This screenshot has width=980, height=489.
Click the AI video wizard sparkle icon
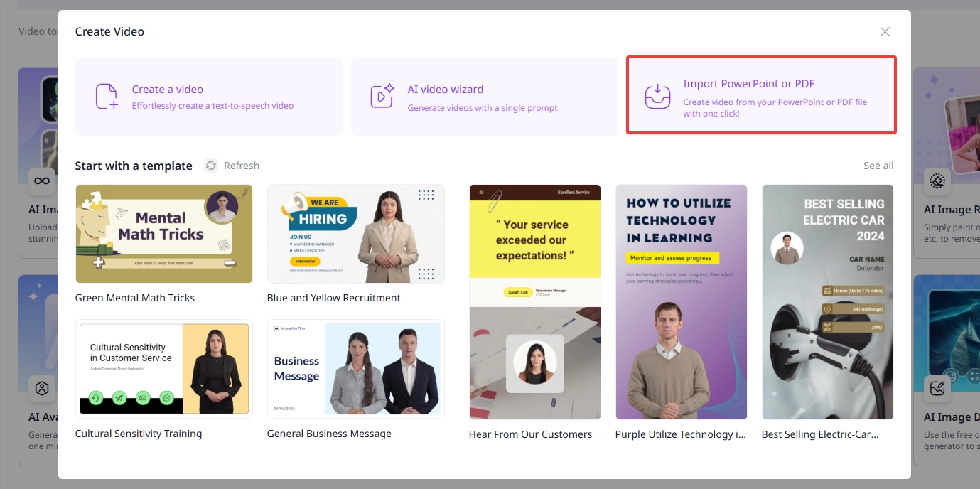pyautogui.click(x=382, y=97)
